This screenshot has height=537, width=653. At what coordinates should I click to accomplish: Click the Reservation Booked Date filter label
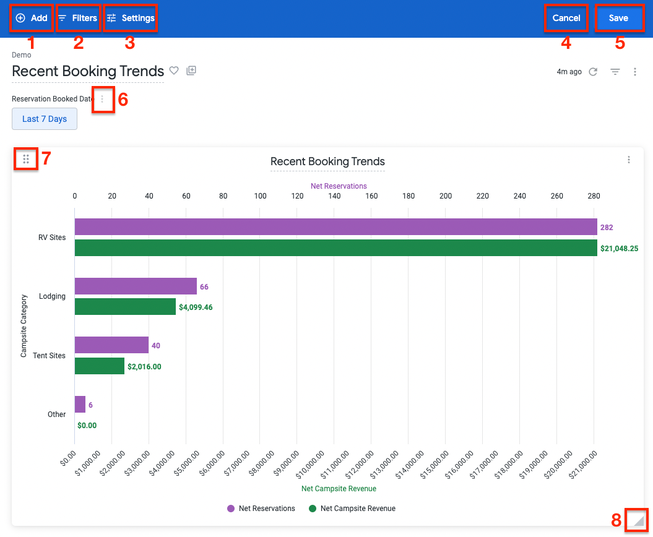(53, 99)
